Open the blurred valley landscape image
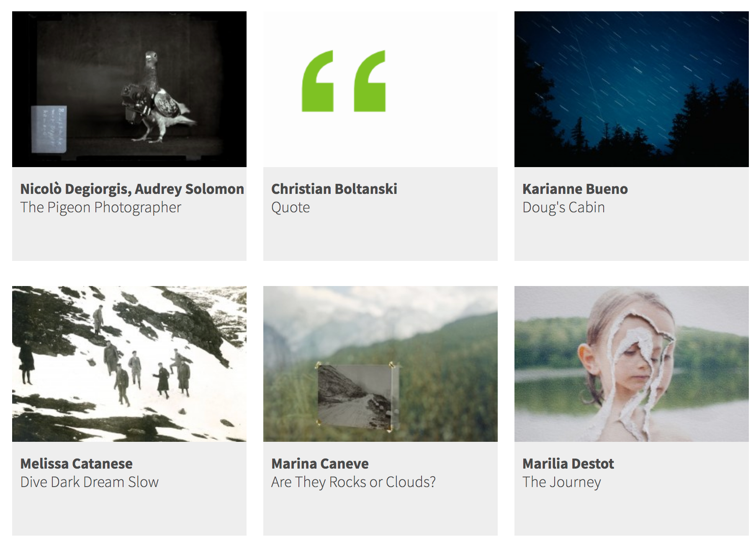 (x=380, y=364)
